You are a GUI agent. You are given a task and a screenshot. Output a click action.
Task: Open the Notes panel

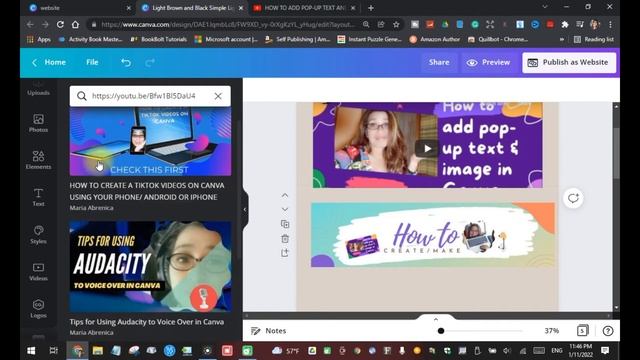coord(268,331)
